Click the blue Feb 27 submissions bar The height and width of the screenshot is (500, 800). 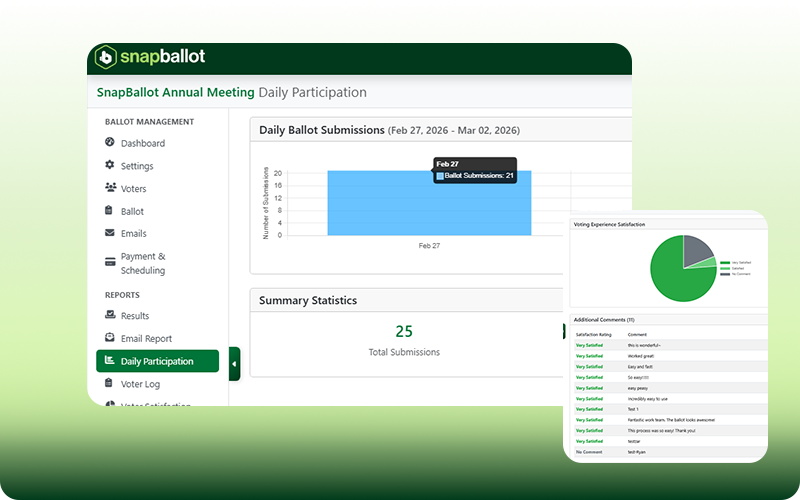point(429,203)
